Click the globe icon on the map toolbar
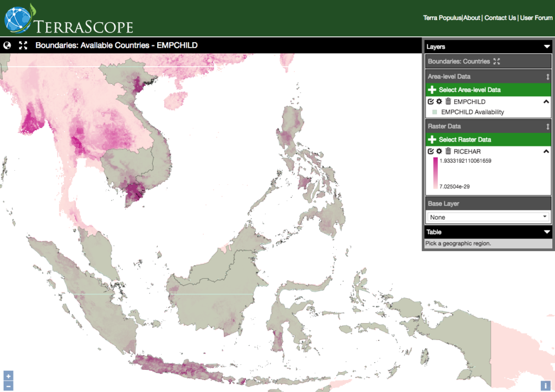 pos(7,46)
